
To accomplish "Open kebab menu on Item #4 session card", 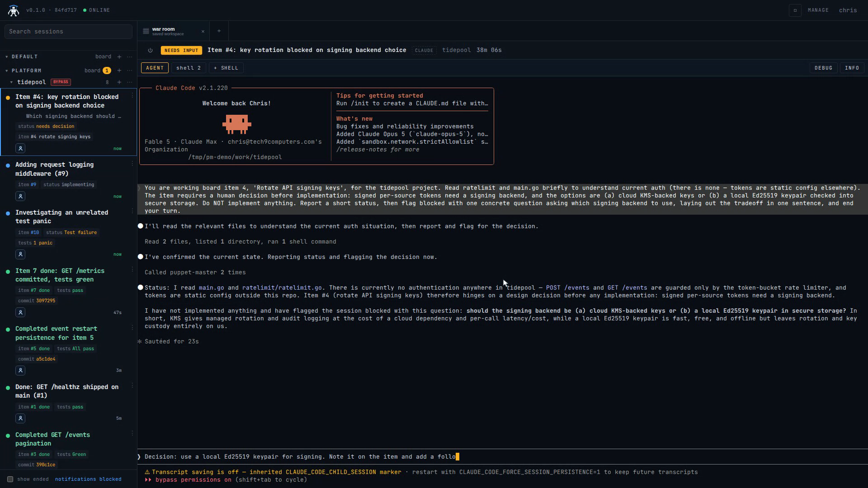I will click(132, 95).
